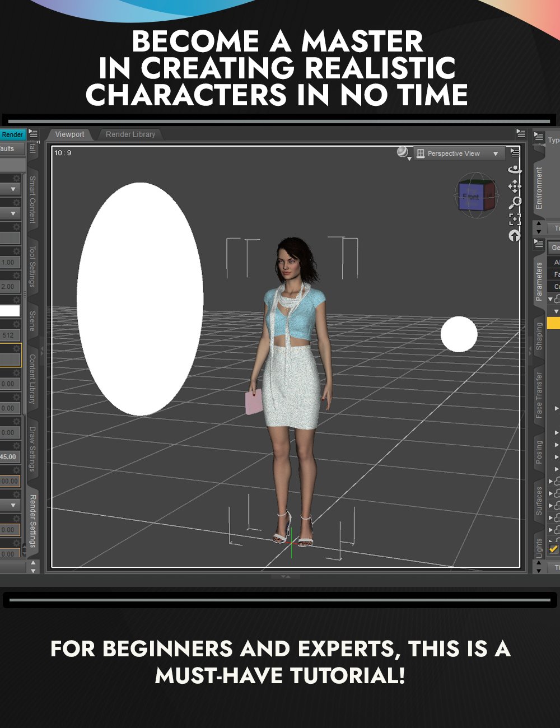Click the view cube to change orientation
560x728 pixels.
pyautogui.click(x=476, y=195)
